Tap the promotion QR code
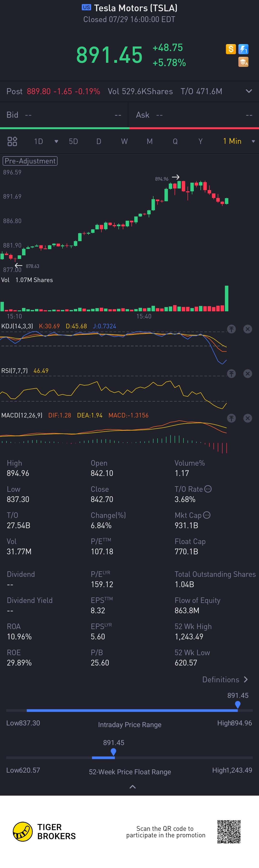The width and height of the screenshot is (259, 868). click(229, 832)
